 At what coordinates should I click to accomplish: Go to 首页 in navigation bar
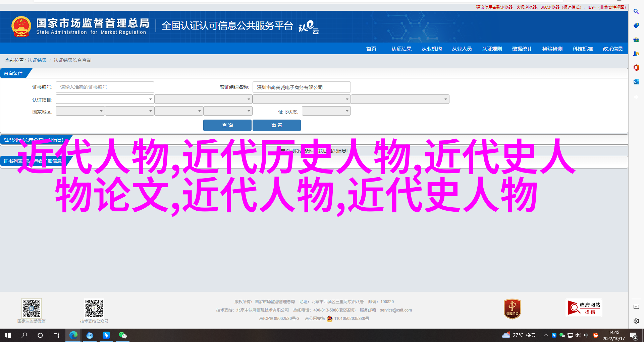point(371,49)
